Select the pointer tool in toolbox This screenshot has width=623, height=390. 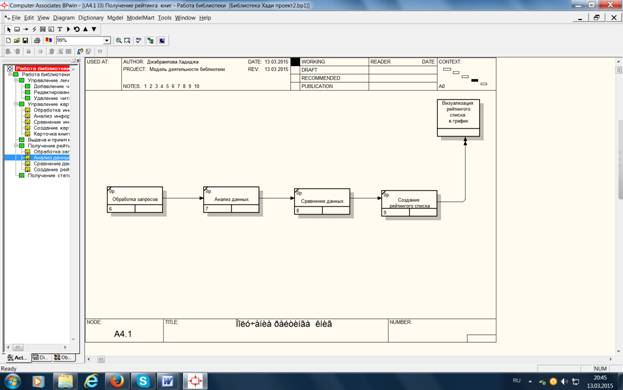coord(9,29)
